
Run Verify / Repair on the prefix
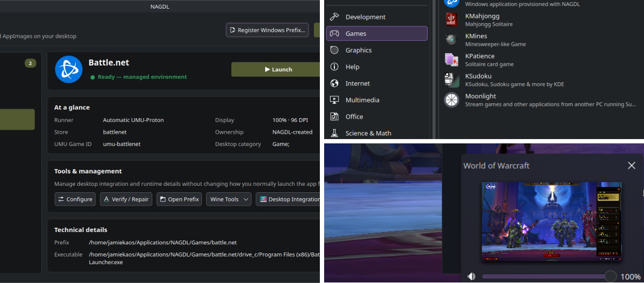(126, 199)
